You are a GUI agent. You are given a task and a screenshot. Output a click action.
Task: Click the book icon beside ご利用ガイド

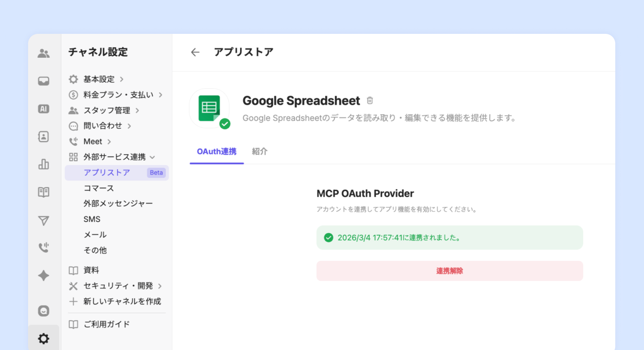[73, 324]
